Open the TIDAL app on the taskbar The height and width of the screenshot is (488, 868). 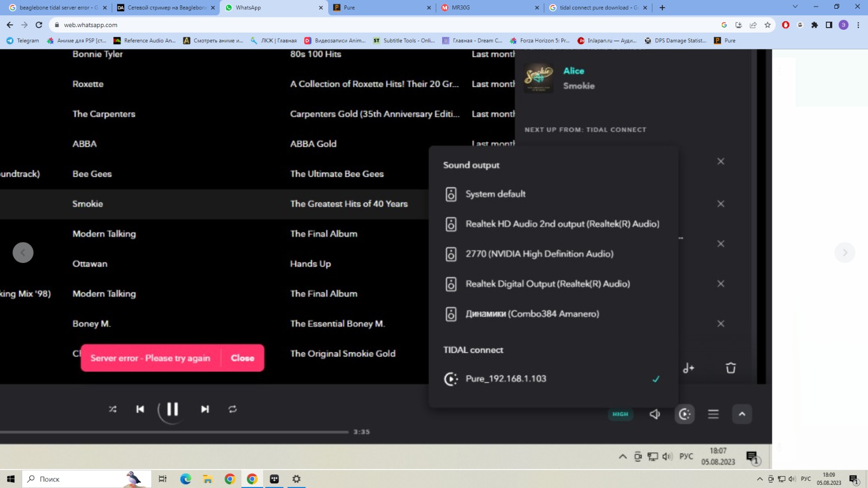point(274,479)
